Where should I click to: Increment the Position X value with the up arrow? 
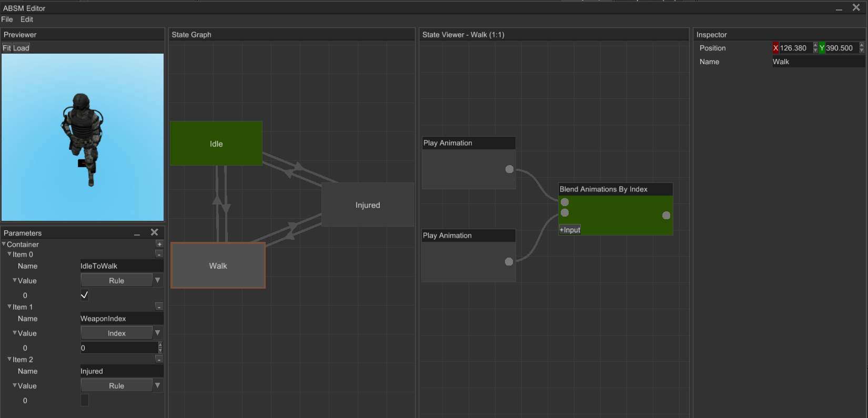(x=815, y=45)
